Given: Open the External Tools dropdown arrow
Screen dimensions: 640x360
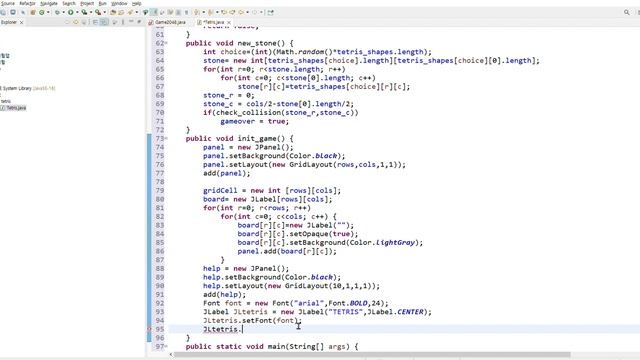Looking at the screenshot, I should 104,12.
